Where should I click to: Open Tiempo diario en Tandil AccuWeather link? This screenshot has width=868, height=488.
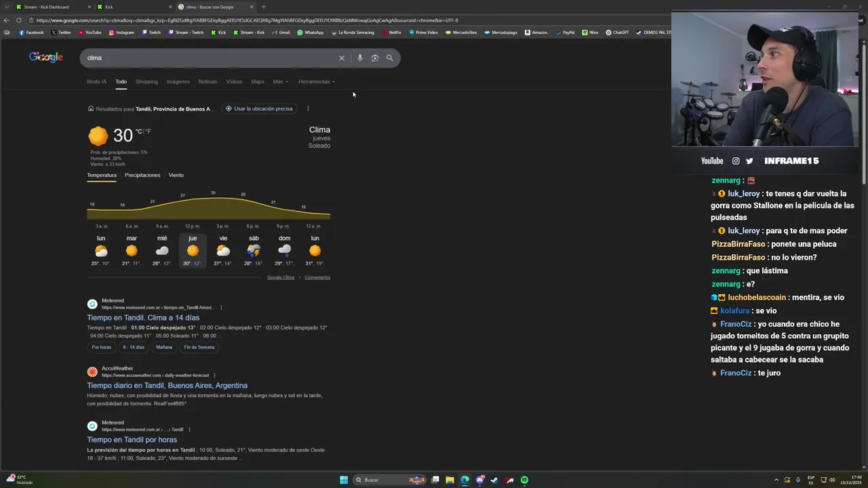click(167, 386)
